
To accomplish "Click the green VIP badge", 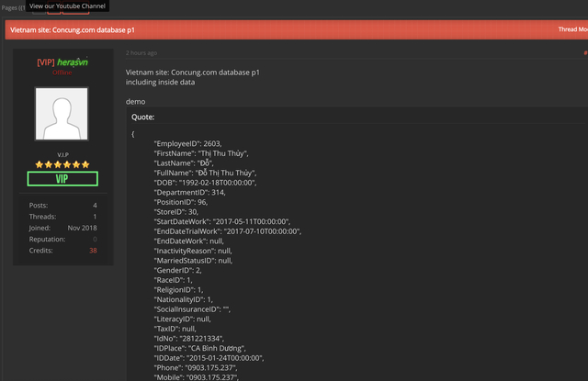I will point(62,179).
